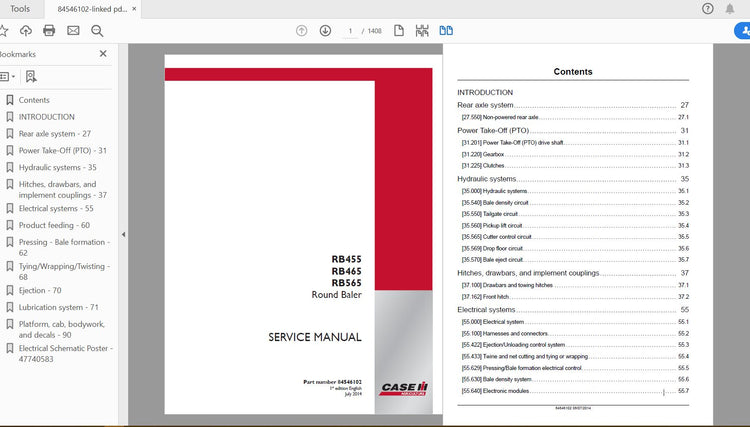Toggle the two-page view icon
The width and height of the screenshot is (750, 427).
tap(446, 31)
